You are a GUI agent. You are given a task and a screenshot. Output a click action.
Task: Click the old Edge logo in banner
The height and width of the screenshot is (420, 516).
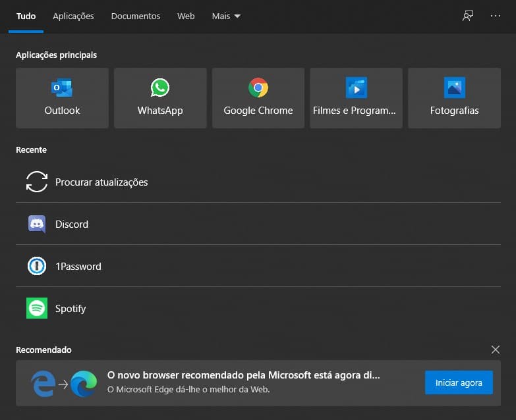43,384
